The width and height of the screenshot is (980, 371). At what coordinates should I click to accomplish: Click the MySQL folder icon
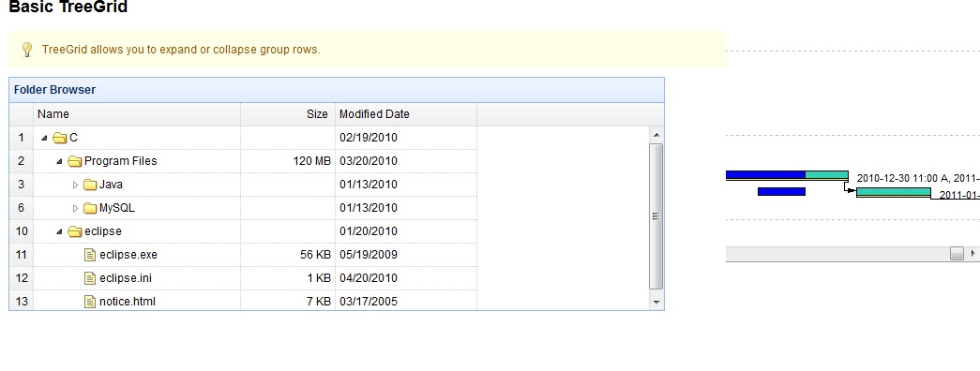pos(91,208)
